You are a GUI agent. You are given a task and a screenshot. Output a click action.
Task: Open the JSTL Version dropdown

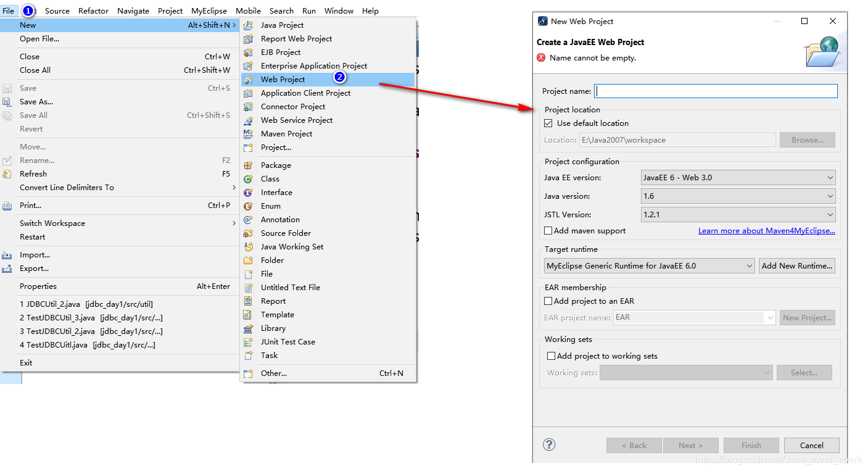click(738, 215)
